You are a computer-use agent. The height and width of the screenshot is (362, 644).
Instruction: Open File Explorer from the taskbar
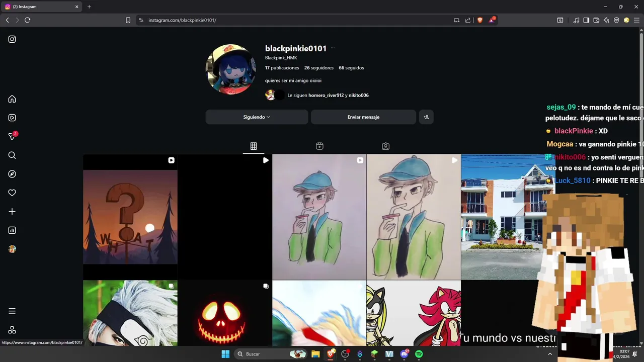coord(315,354)
